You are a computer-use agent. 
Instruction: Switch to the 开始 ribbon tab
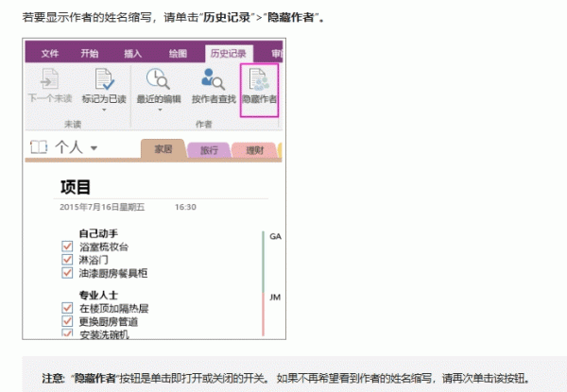coord(90,54)
